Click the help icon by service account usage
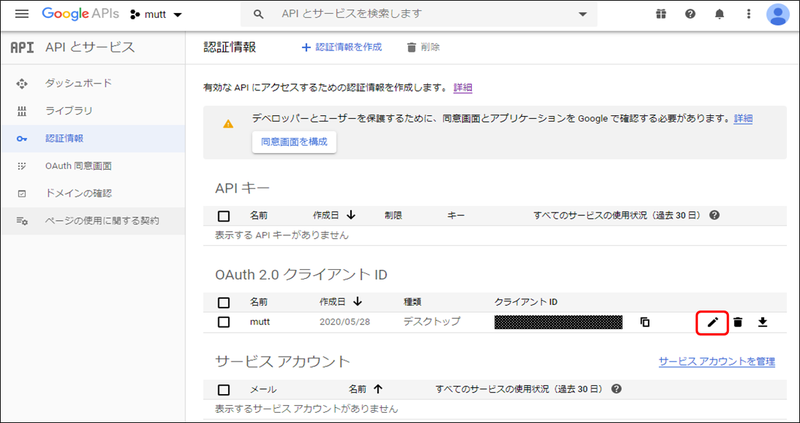This screenshot has height=423, width=800. point(616,389)
